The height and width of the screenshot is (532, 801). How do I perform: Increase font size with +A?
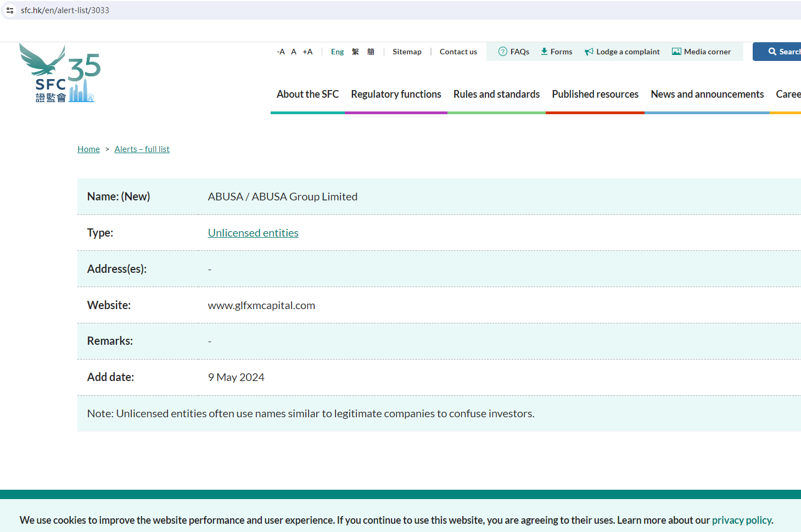click(x=307, y=52)
